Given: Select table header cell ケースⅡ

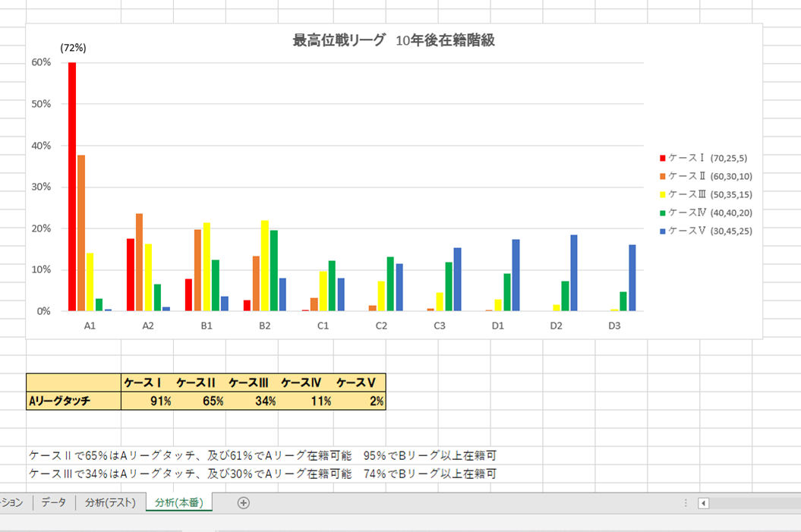Looking at the screenshot, I should click(200, 382).
